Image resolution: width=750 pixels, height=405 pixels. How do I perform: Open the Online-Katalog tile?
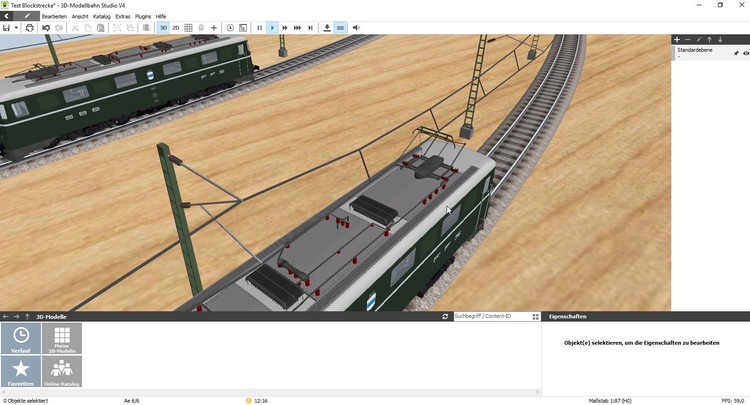[x=62, y=371]
